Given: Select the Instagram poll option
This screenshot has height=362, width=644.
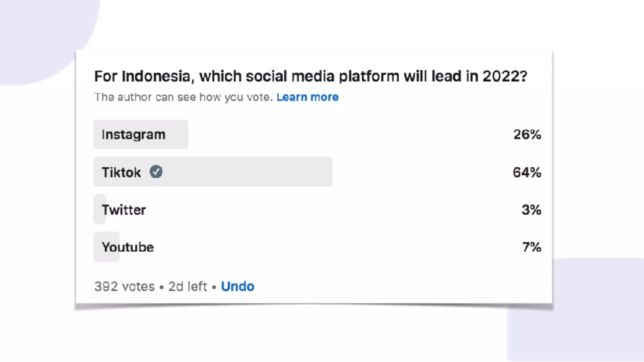Looking at the screenshot, I should [133, 134].
